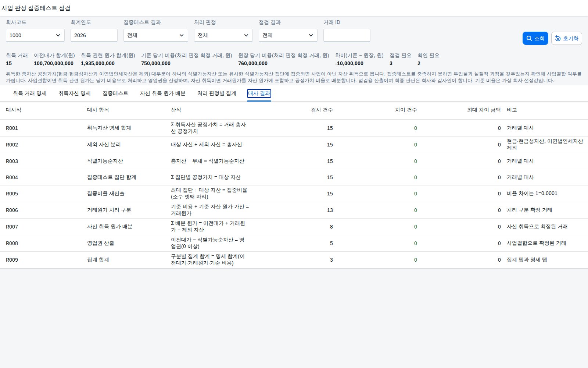
Task: Open the 회사코드 dropdown showing 1000
Action: click(x=35, y=35)
